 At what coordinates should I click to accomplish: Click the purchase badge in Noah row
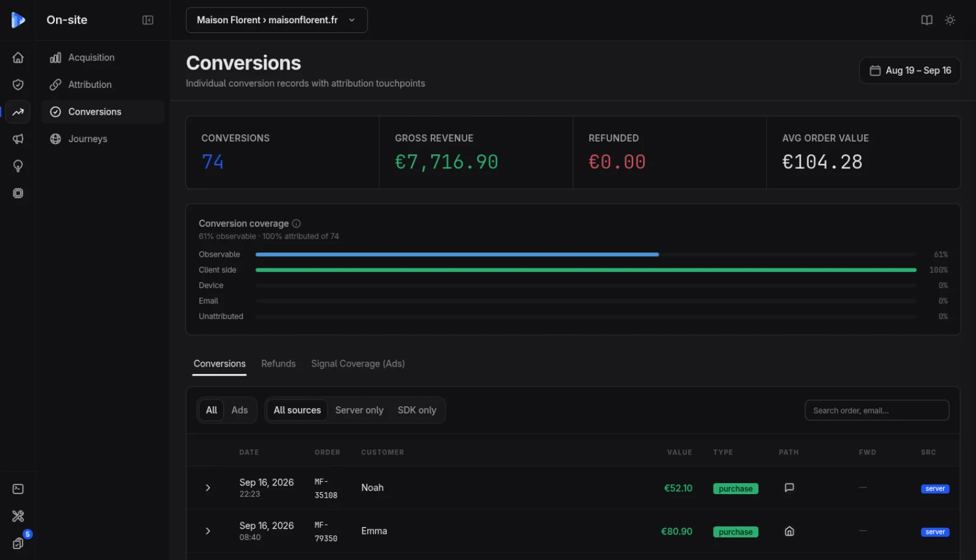(x=736, y=489)
